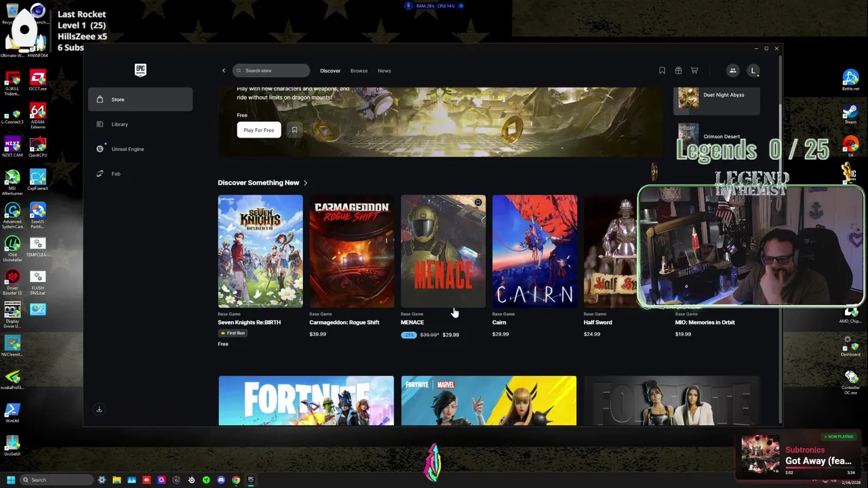Viewport: 868px width, 488px height.
Task: Click the Half Sword title text
Action: 597,323
